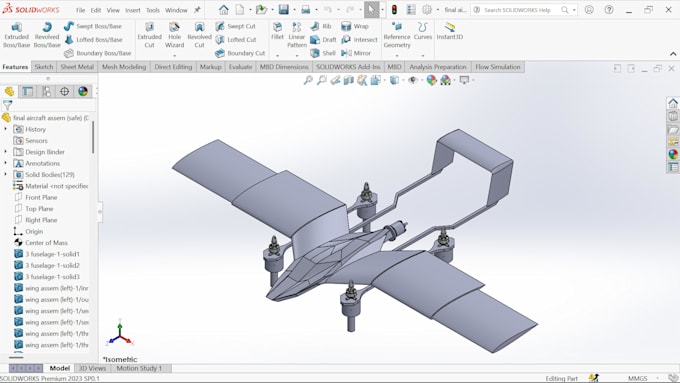The height and width of the screenshot is (383, 680).
Task: Select the Lofted Cut tool
Action: point(235,39)
